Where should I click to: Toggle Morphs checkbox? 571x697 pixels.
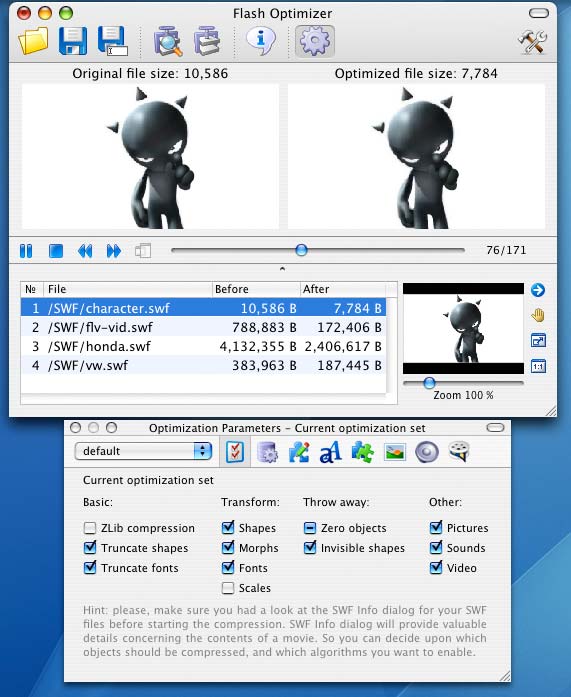pos(228,548)
